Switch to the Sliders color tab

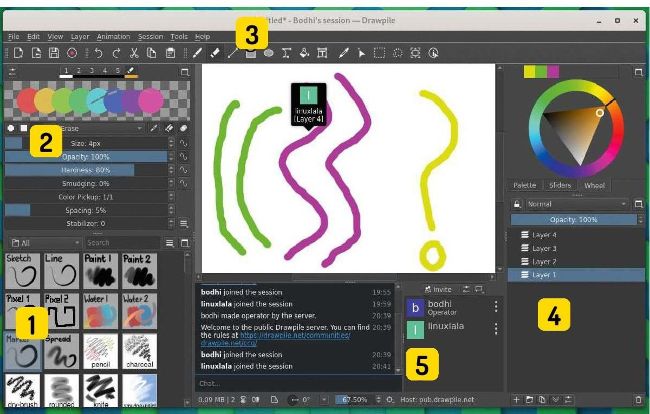pos(559,185)
